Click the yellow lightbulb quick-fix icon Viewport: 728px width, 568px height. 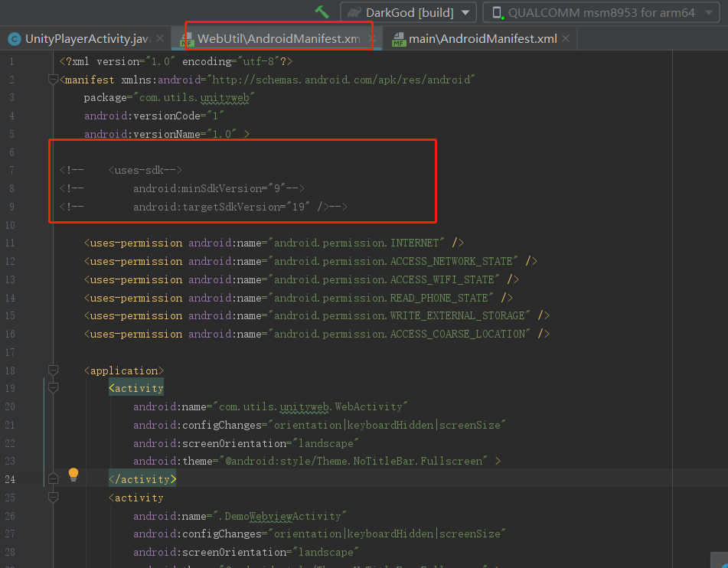point(73,475)
